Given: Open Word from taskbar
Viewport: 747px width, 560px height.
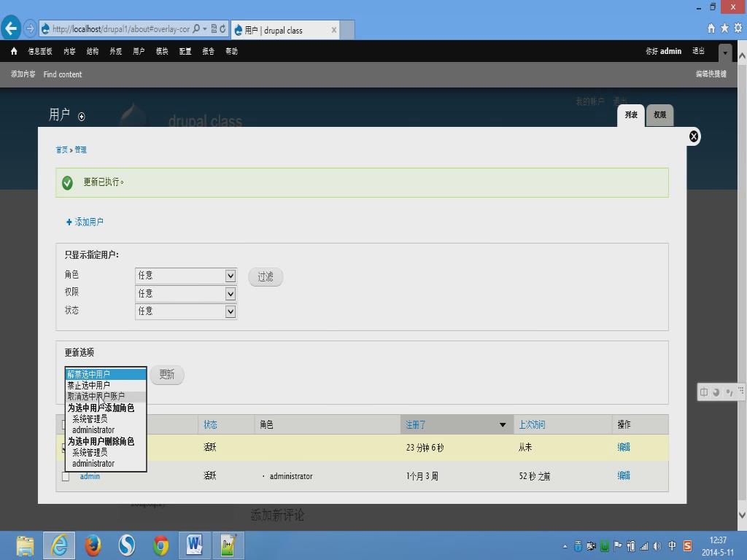Looking at the screenshot, I should coord(194,545).
